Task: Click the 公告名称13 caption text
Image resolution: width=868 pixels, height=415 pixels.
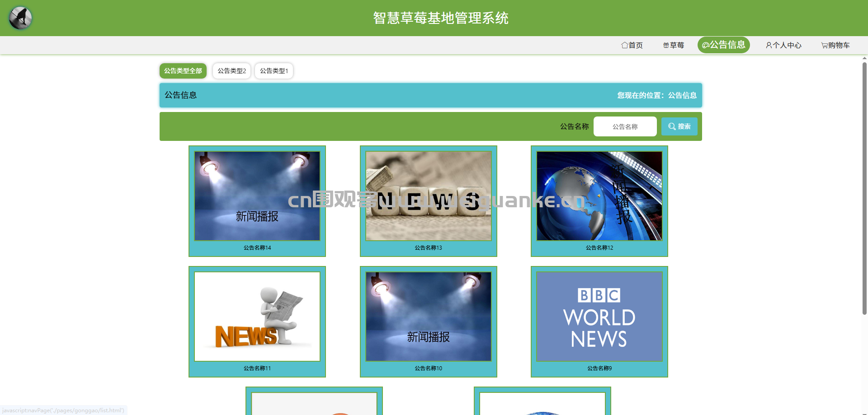Action: pyautogui.click(x=429, y=248)
